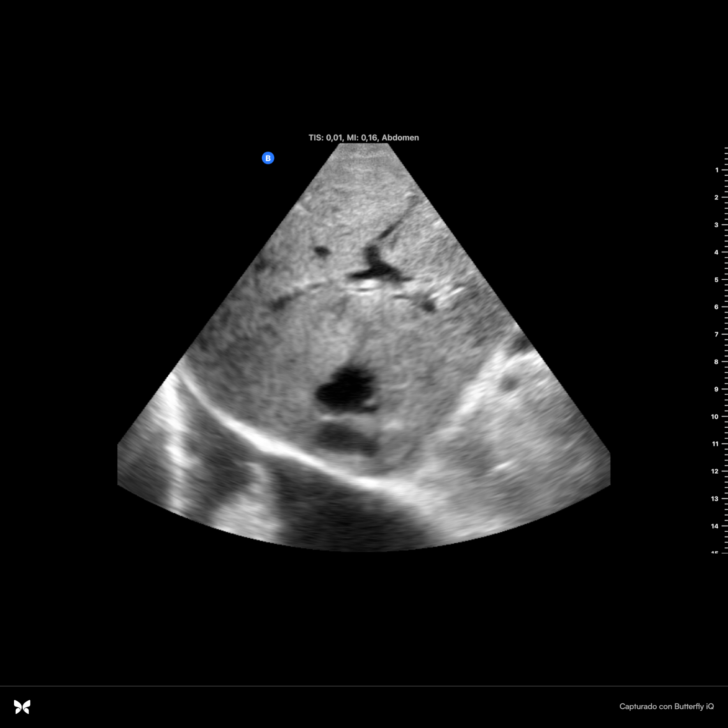Image resolution: width=728 pixels, height=728 pixels.
Task: Click the Butterfly logo icon
Action: point(22,707)
